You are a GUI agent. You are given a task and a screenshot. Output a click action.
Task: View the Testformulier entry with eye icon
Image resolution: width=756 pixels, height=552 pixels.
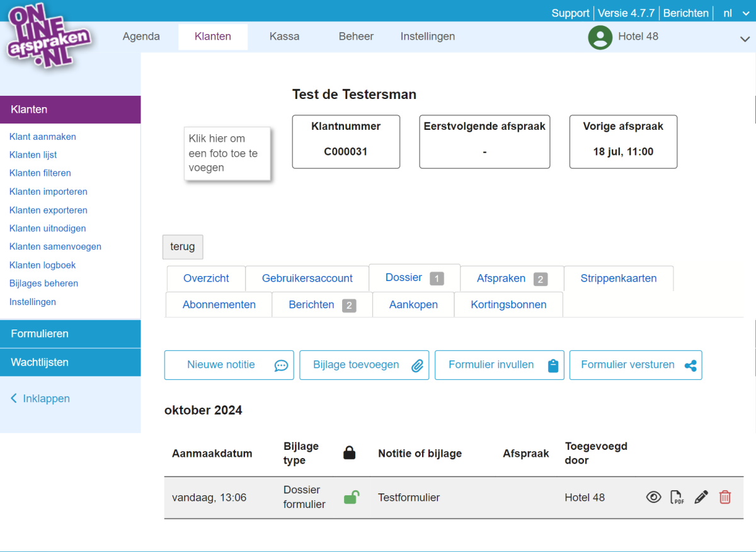point(654,497)
